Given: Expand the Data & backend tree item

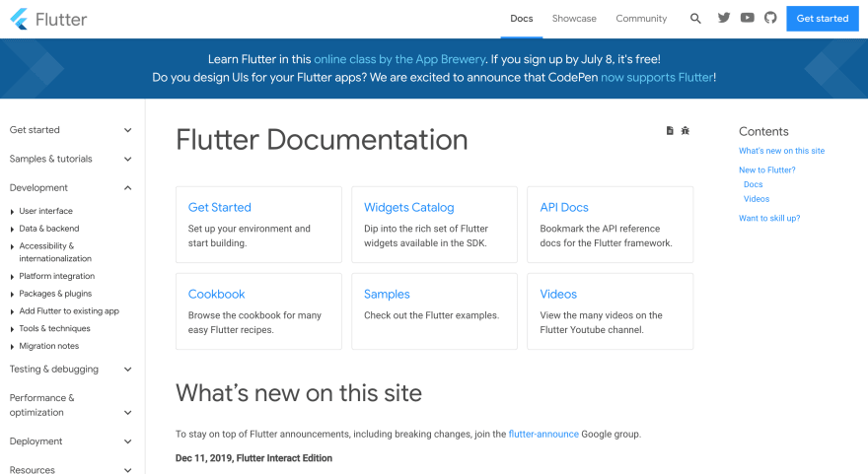Looking at the screenshot, I should pyautogui.click(x=44, y=229).
